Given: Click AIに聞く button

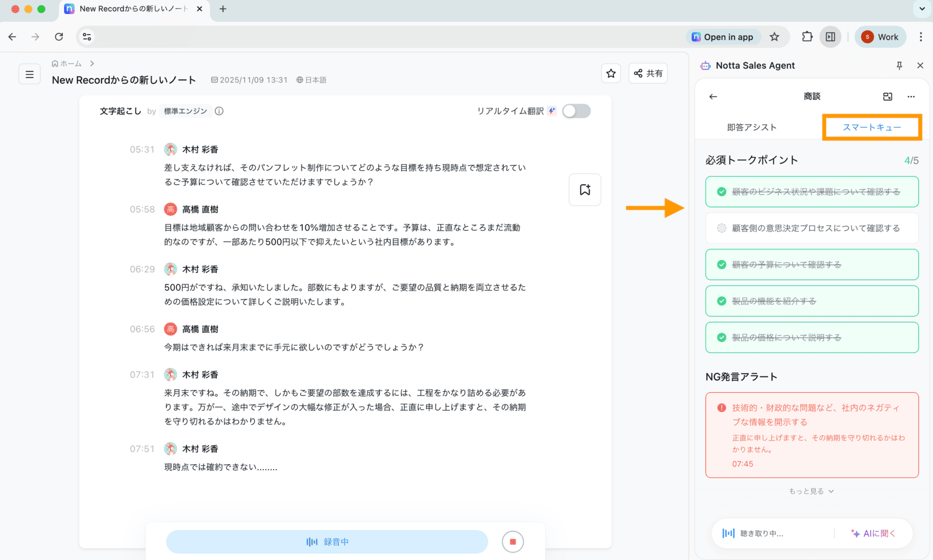Looking at the screenshot, I should point(873,533).
